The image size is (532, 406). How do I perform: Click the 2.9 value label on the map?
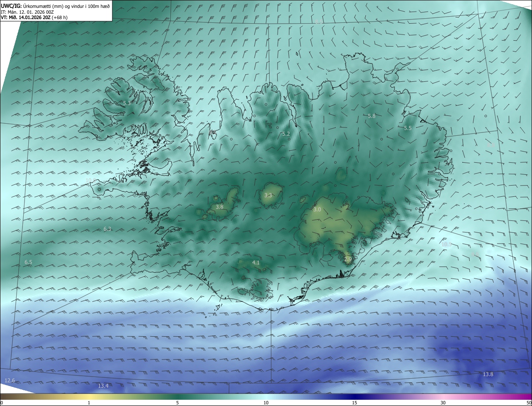point(348,259)
